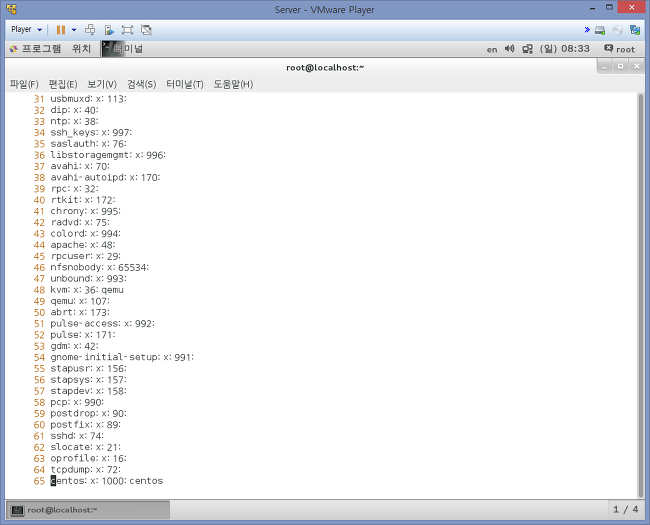Click the 프로그램 menu foot icon
This screenshot has height=525, width=650.
[14, 49]
